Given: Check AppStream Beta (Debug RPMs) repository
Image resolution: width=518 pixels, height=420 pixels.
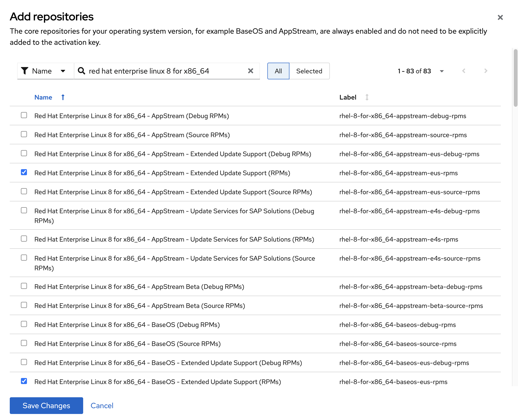Looking at the screenshot, I should click(x=24, y=286).
